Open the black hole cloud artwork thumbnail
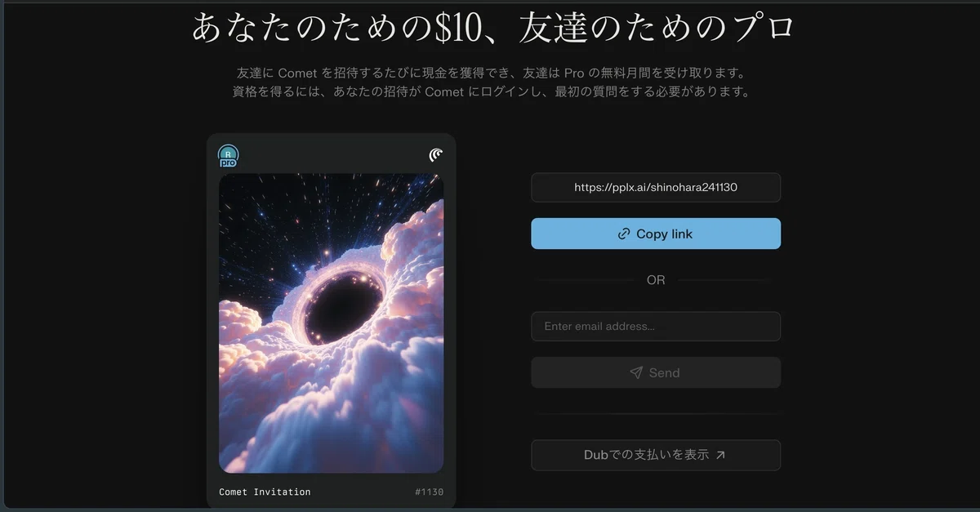Screen dimensions: 980x512 [331, 323]
